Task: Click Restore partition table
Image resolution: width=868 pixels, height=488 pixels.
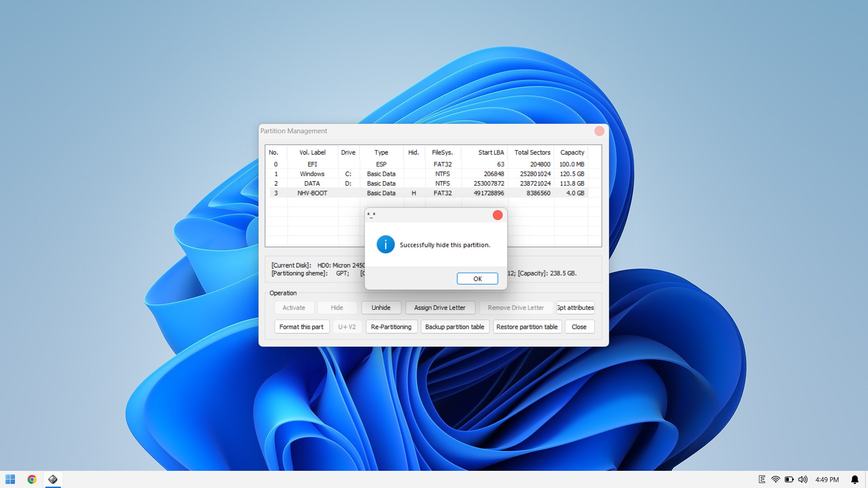Action: (x=527, y=327)
